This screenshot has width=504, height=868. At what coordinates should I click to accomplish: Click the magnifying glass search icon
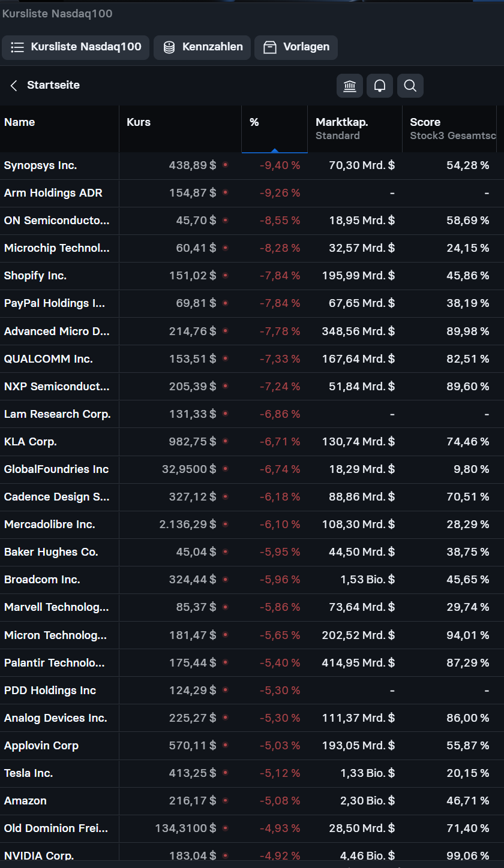click(410, 86)
